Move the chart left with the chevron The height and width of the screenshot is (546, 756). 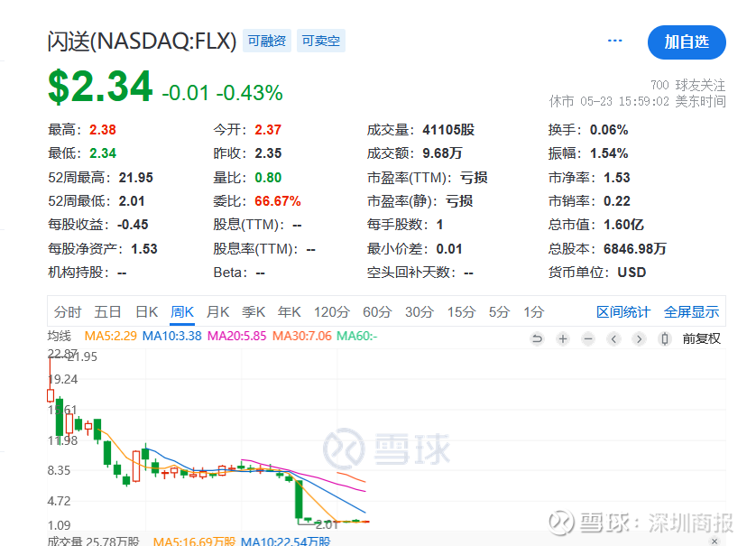(613, 339)
